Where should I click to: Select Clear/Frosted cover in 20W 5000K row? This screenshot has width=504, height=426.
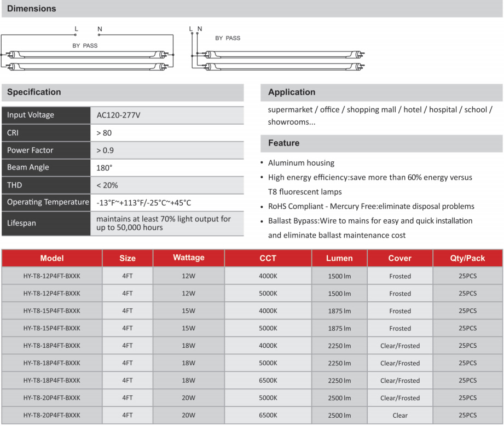click(400, 398)
